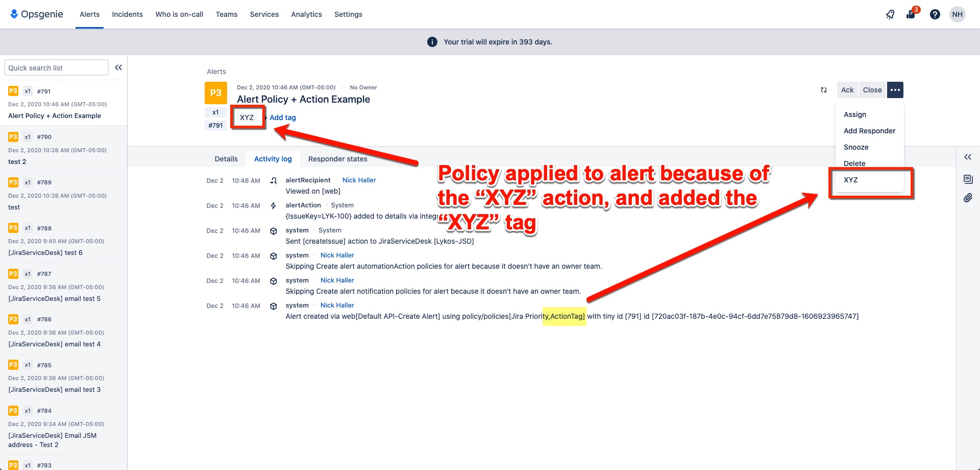Collapse the right alert details panel

968,157
